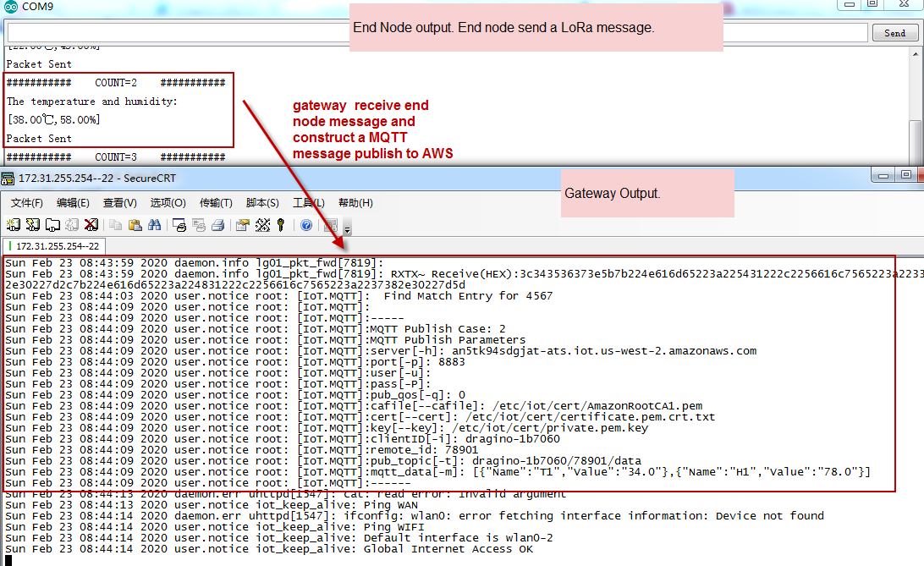Image resolution: width=924 pixels, height=566 pixels.
Task: Click the Disconnect red X icon
Action: (x=91, y=225)
